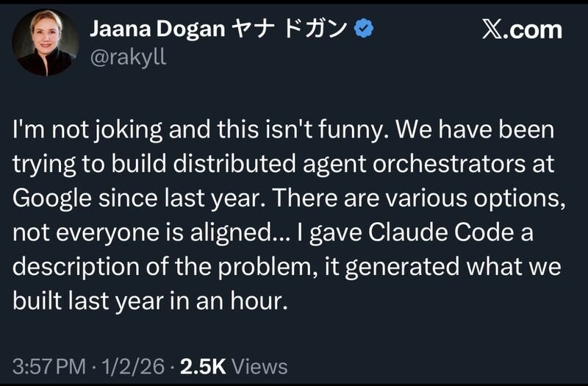588x386 pixels.
Task: Click "built last year in an hour." line
Action: pos(150,301)
